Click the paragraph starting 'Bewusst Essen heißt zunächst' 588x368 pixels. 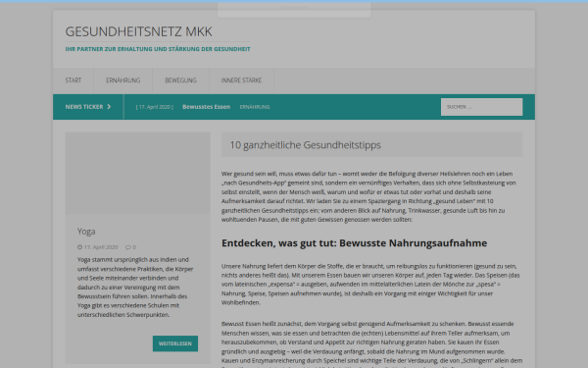pos(371,344)
